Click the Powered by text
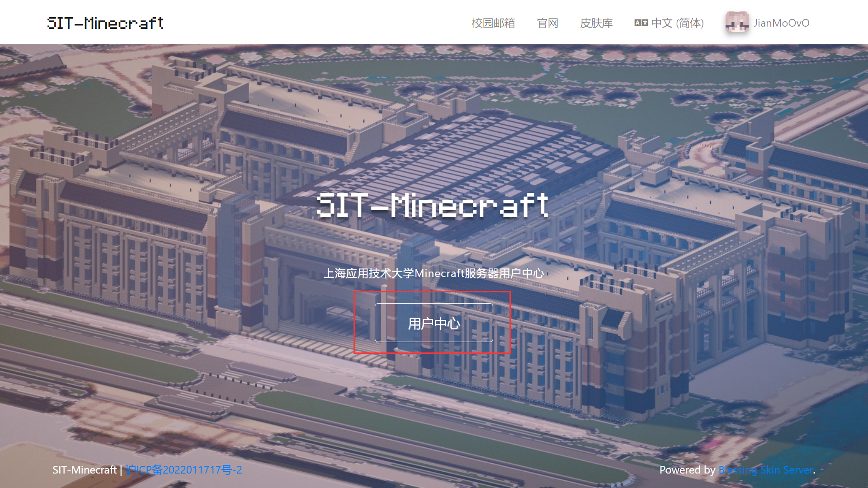The image size is (868, 488). [x=687, y=470]
